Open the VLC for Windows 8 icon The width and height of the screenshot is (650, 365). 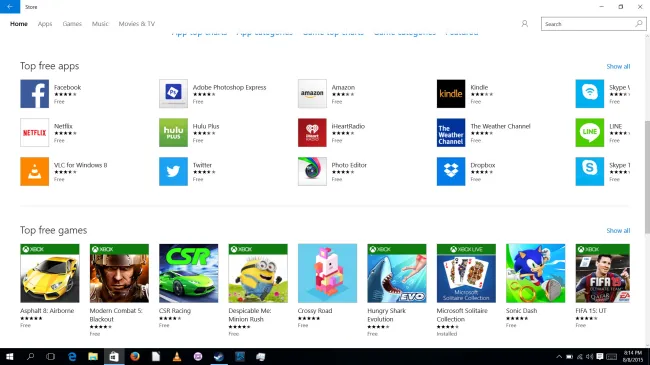(34, 171)
